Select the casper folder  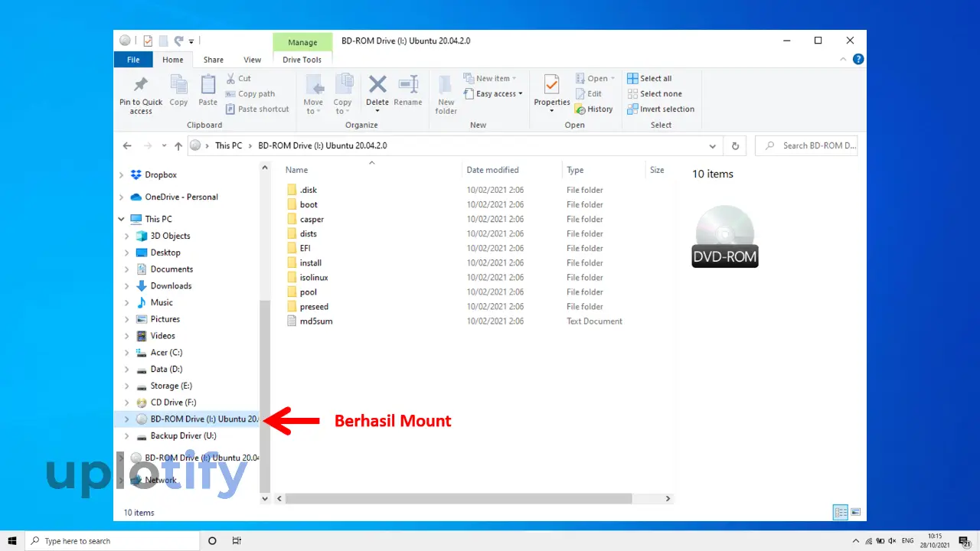click(312, 219)
